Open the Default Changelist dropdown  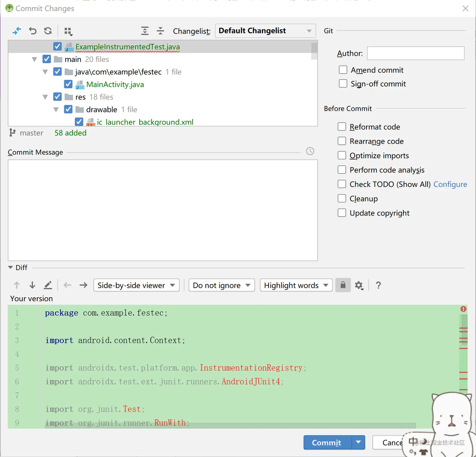[265, 31]
